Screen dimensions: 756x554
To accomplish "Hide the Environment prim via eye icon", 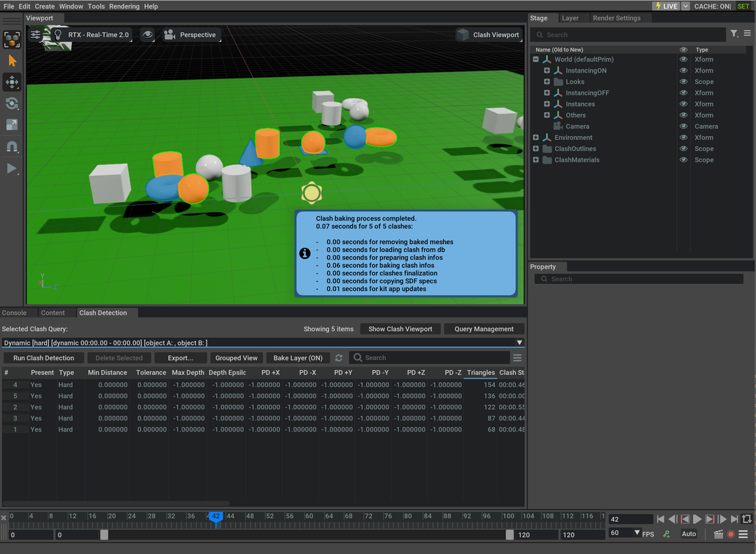I will coord(683,138).
